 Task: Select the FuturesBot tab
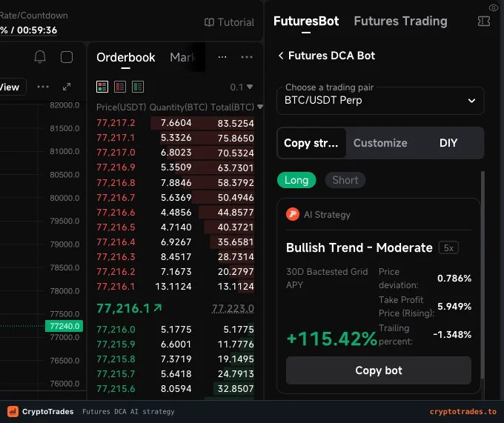[x=306, y=21]
